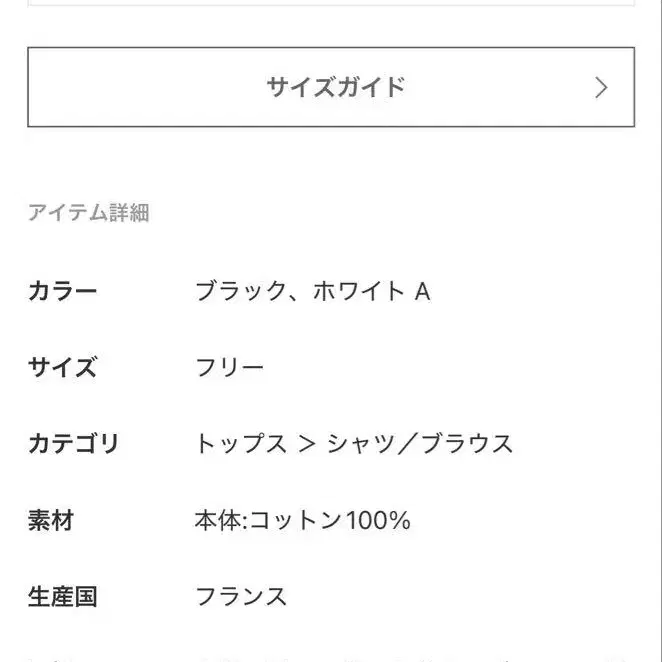Viewport: 662px width, 662px height.
Task: Select the 素材 row label
Action: (x=50, y=521)
